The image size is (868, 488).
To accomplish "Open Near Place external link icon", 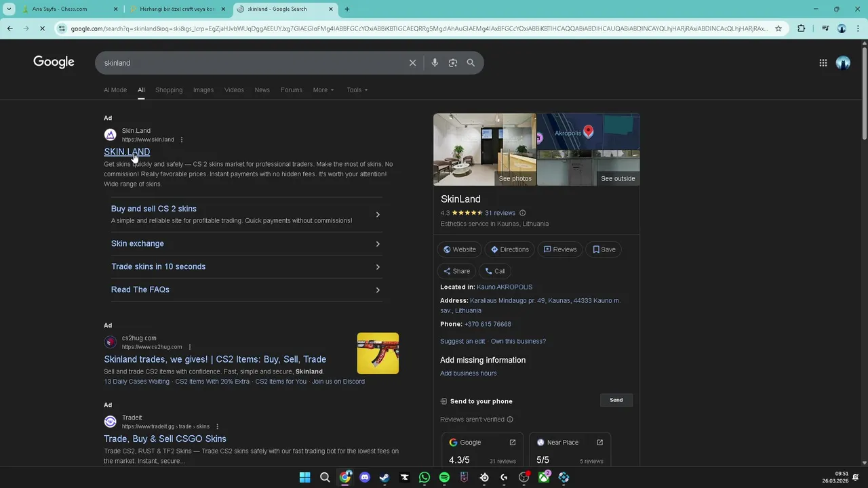I will pyautogui.click(x=599, y=443).
